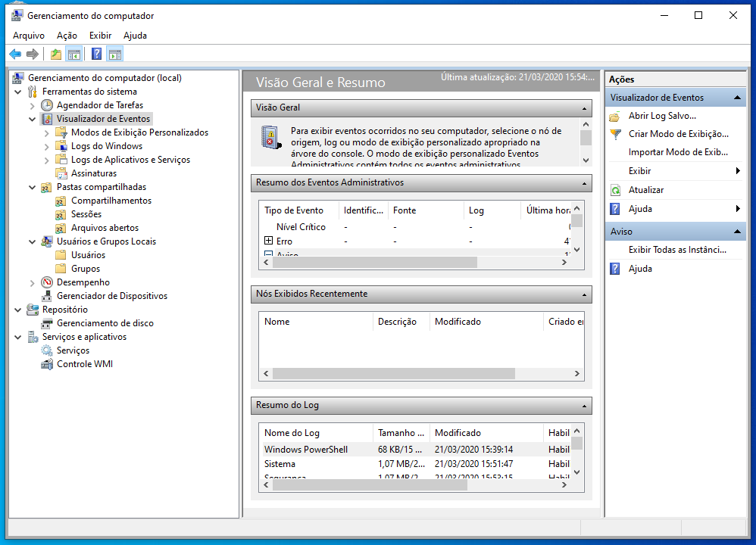Click the Gerenciamento de disco icon
Viewport: 756px width, 545px height.
click(47, 323)
